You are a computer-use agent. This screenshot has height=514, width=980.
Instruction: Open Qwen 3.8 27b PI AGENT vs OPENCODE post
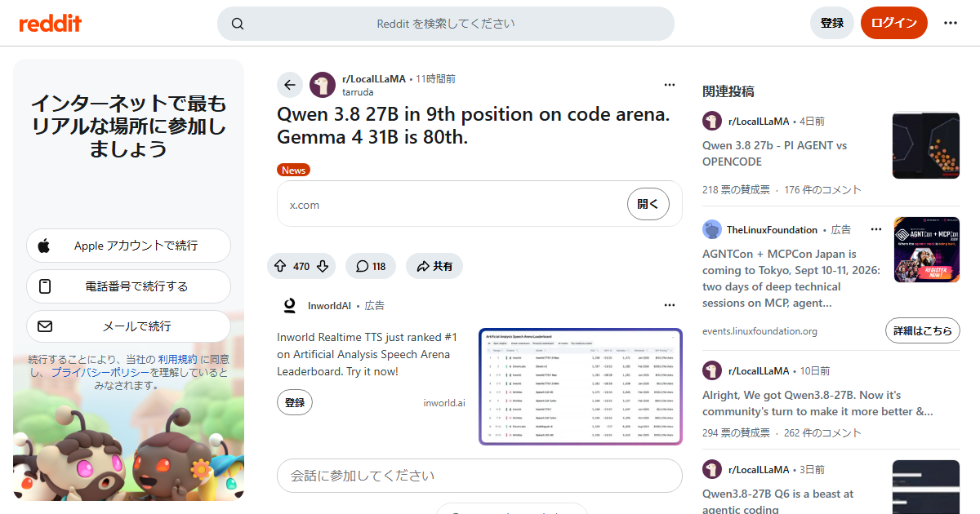774,153
